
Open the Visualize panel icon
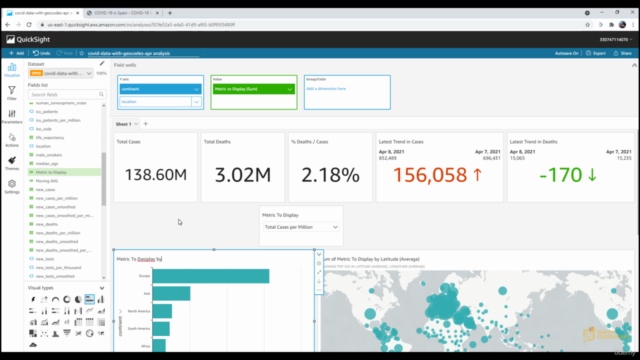pos(12,70)
